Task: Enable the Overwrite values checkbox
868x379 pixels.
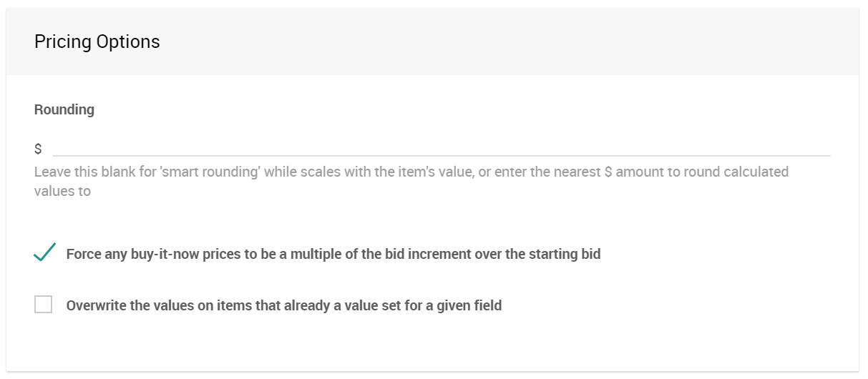Action: 44,305
